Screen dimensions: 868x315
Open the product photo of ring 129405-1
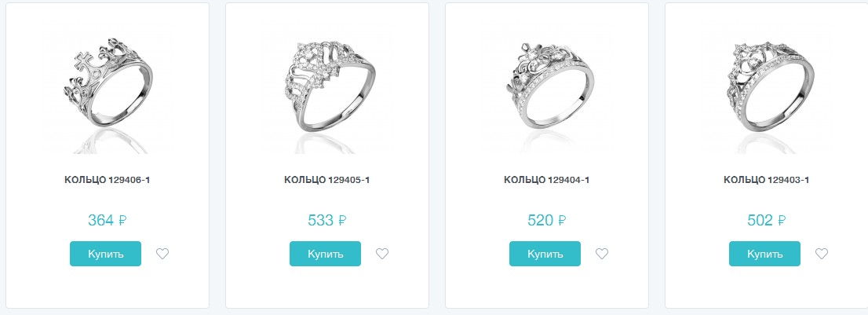pos(326,86)
